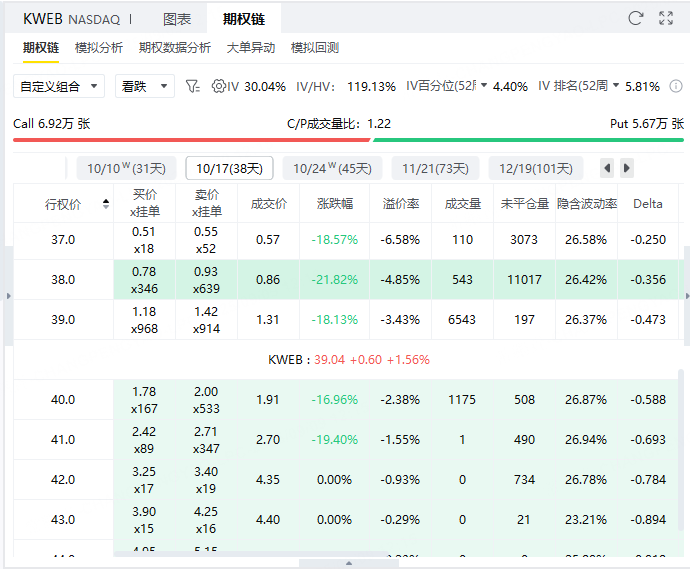Screen dimensions: 690x569
Task: Click 买价 column header
Action: pyautogui.click(x=145, y=203)
